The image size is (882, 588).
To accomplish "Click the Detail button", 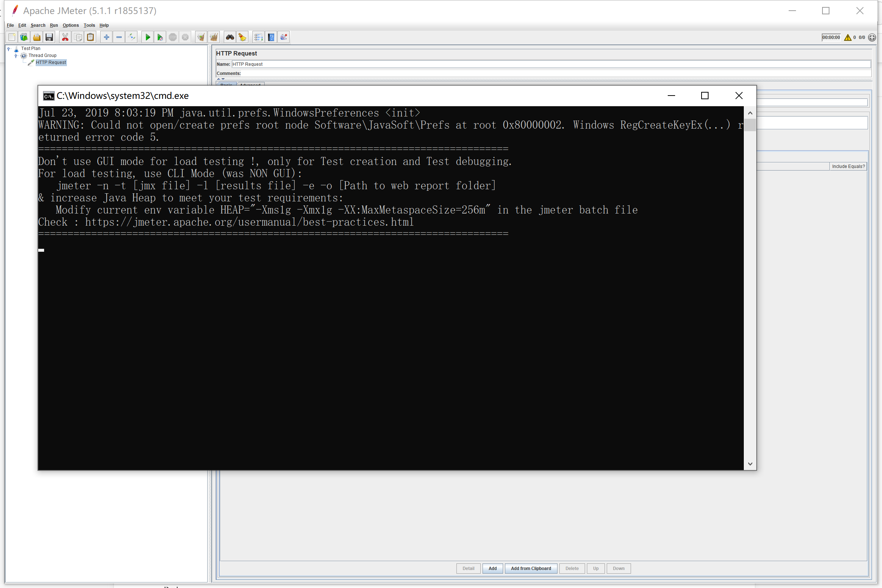I will (468, 569).
